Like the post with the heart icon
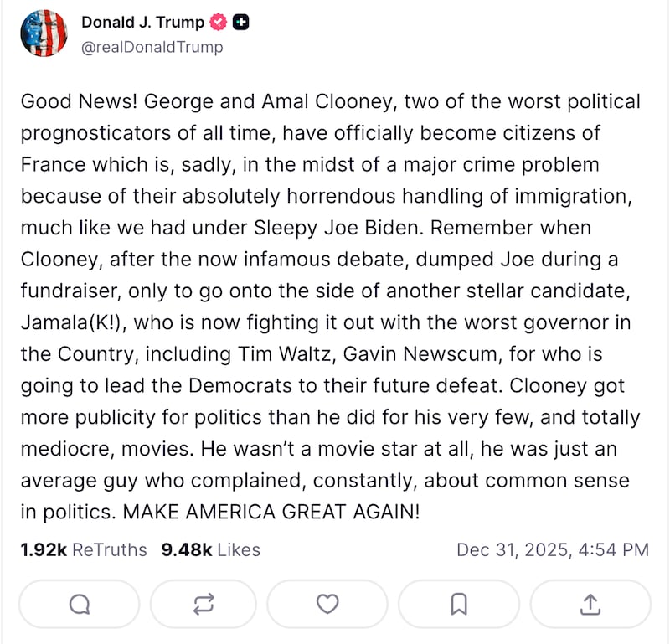The image size is (670, 644). click(x=327, y=604)
